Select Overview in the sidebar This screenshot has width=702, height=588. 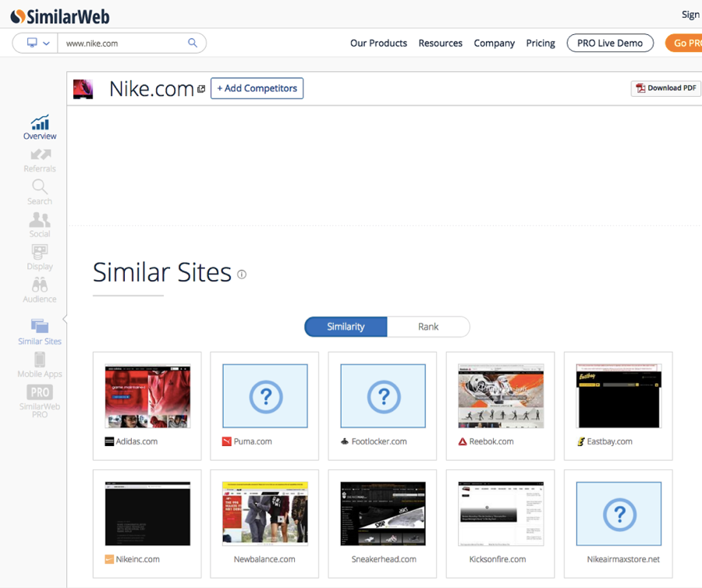40,127
